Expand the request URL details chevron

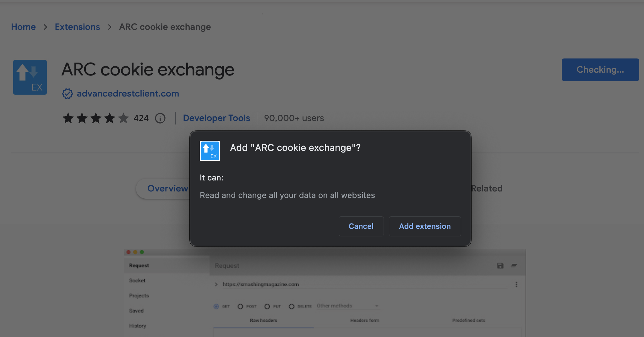click(x=216, y=284)
